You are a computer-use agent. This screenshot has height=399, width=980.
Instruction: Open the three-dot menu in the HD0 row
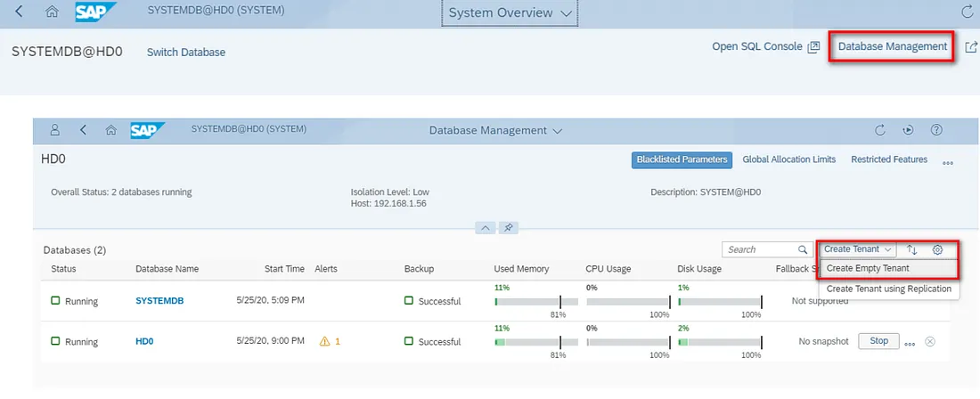click(x=910, y=343)
